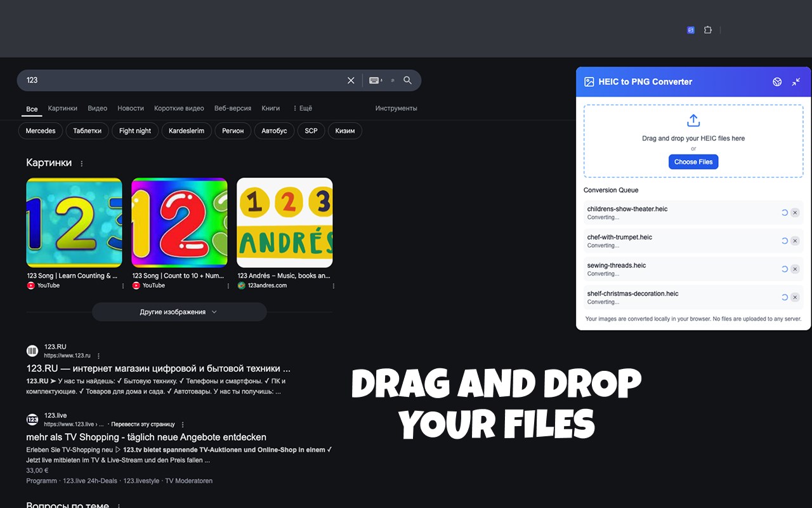Open the browser extensions puzzle icon
Screen dimensions: 812x508
click(x=708, y=30)
